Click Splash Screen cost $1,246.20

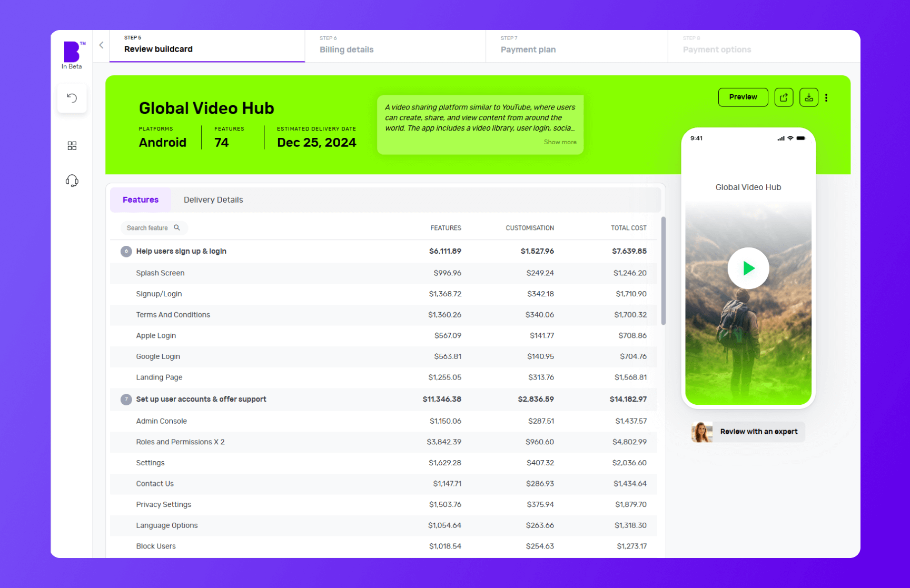point(630,273)
